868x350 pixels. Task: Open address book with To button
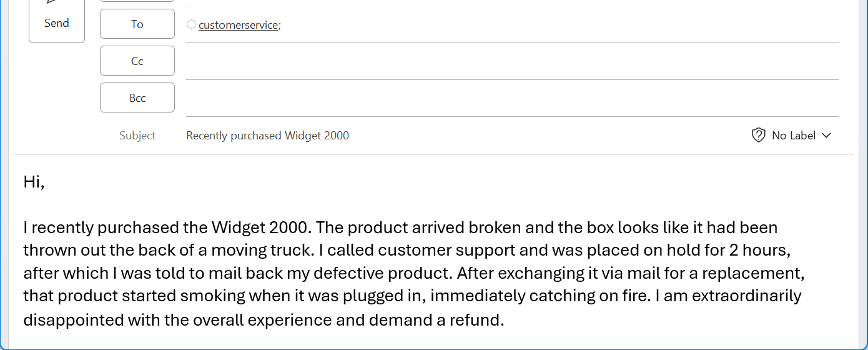click(x=137, y=24)
